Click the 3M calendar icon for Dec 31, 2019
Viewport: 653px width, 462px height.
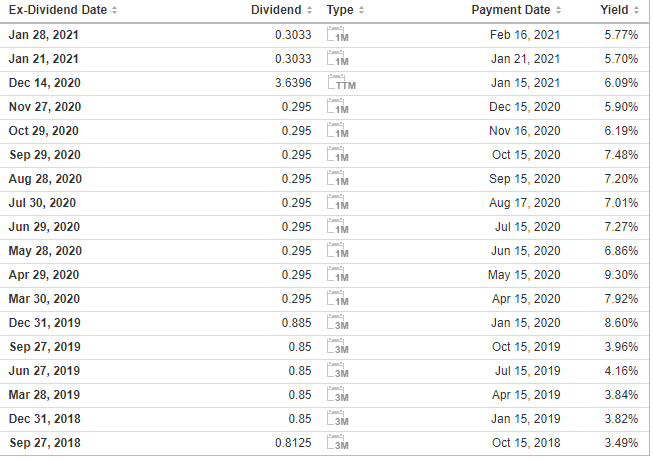338,323
